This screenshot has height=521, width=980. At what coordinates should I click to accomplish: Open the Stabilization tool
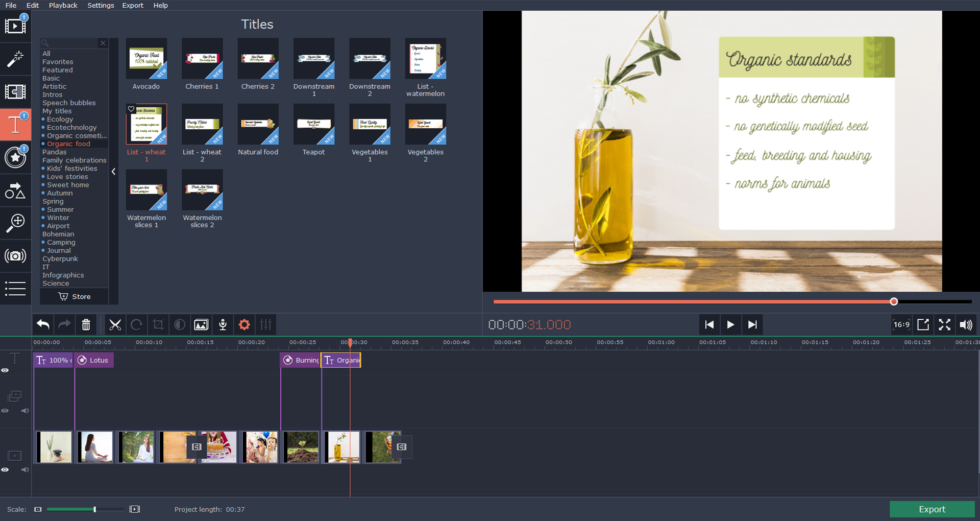pos(16,256)
